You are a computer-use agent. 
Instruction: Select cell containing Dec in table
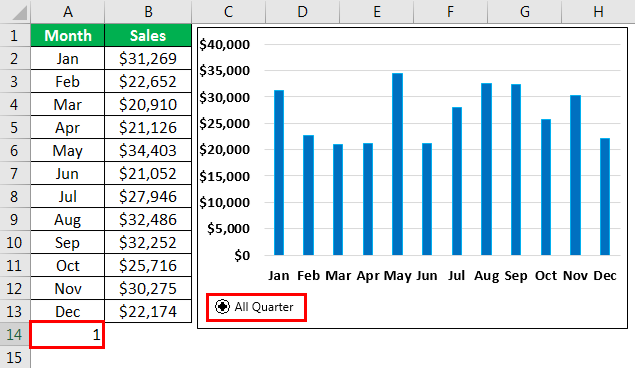click(x=68, y=311)
